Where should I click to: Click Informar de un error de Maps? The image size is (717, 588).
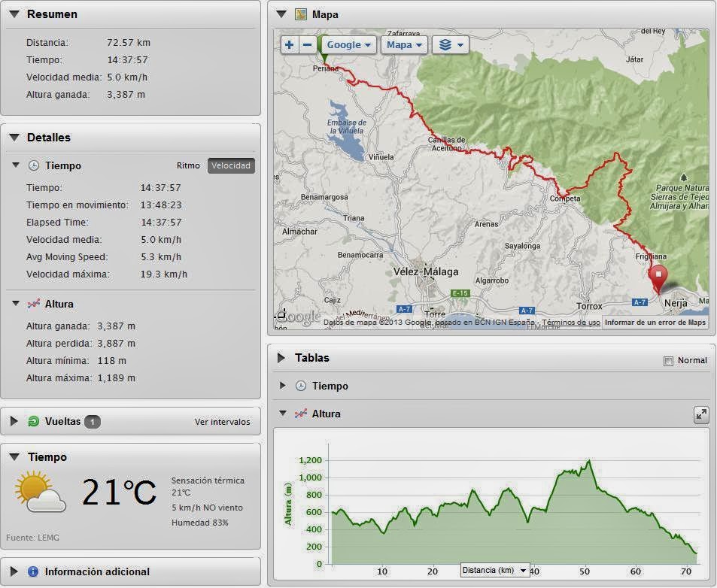[x=655, y=323]
